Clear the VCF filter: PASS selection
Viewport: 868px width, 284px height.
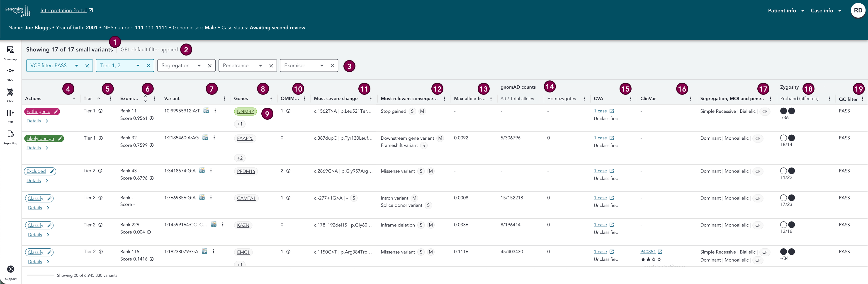[x=87, y=66]
